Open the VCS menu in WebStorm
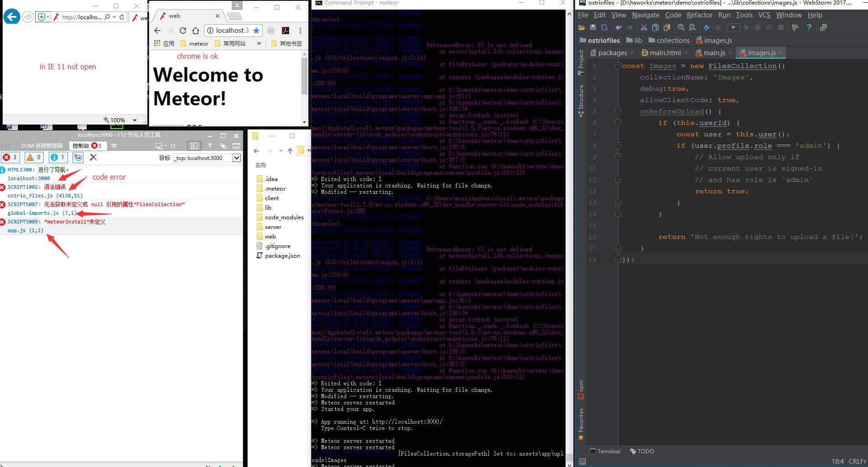 [764, 15]
